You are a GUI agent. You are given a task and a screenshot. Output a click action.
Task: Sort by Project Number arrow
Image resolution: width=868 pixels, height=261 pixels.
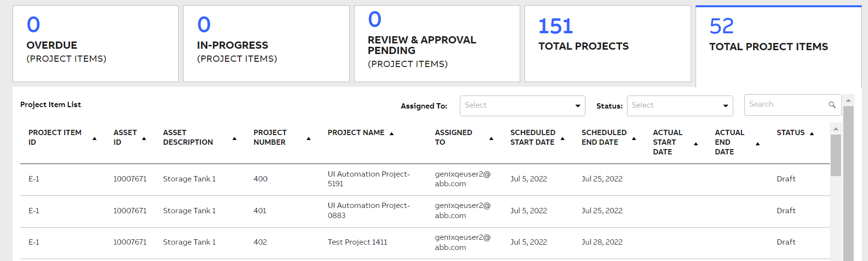[309, 138]
